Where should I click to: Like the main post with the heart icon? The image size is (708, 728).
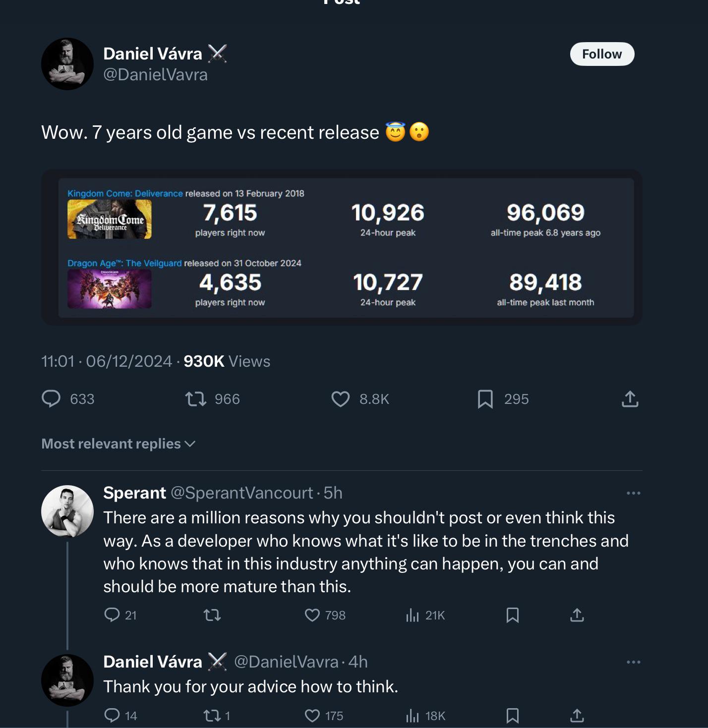pos(341,399)
